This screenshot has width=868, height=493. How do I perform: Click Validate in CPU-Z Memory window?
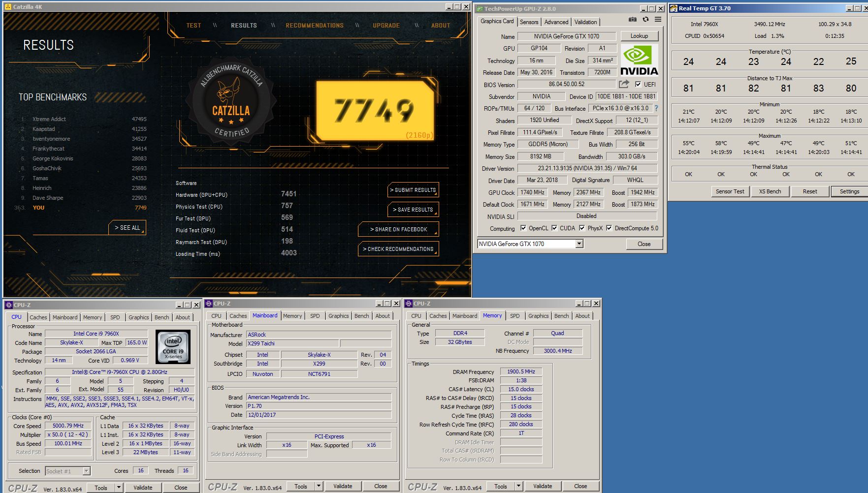(x=542, y=486)
